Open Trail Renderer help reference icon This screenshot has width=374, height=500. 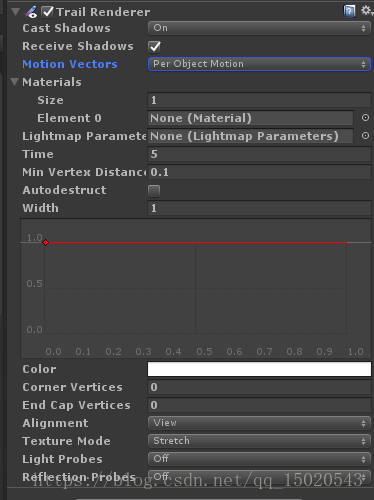pyautogui.click(x=349, y=11)
